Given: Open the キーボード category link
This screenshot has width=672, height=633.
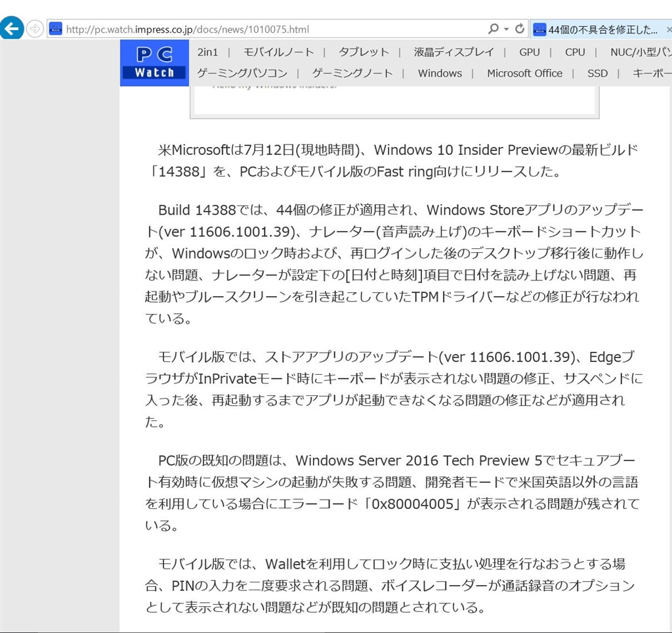Looking at the screenshot, I should coord(652,74).
